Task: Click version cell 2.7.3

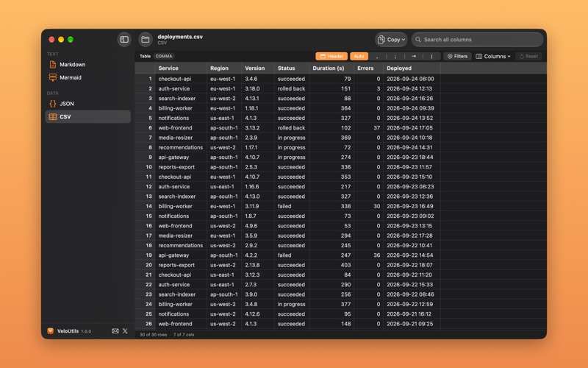Action: (258, 285)
